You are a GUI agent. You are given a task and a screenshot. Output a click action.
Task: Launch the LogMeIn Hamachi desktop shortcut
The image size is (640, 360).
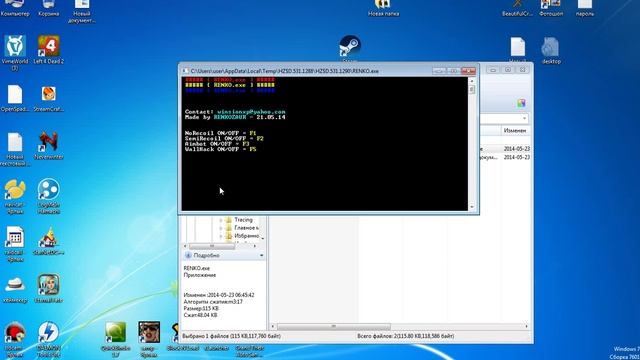[x=49, y=196]
